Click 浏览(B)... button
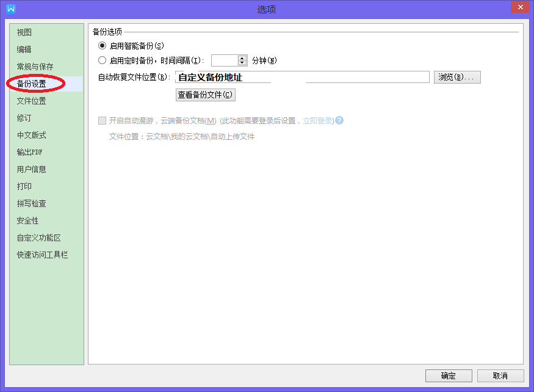Screen dimensions: 534x392 (x=457, y=77)
